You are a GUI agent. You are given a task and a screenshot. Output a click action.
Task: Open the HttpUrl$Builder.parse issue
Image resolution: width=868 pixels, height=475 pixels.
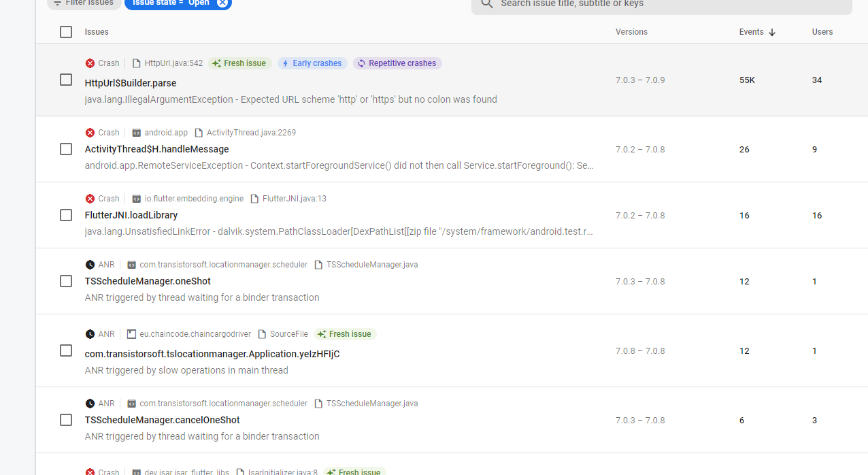[x=131, y=82]
